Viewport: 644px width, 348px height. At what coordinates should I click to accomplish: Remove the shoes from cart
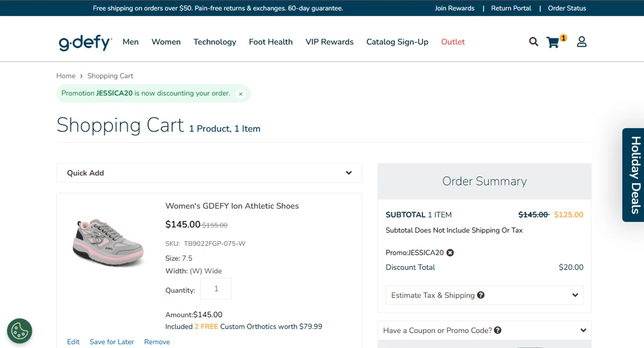tap(157, 342)
